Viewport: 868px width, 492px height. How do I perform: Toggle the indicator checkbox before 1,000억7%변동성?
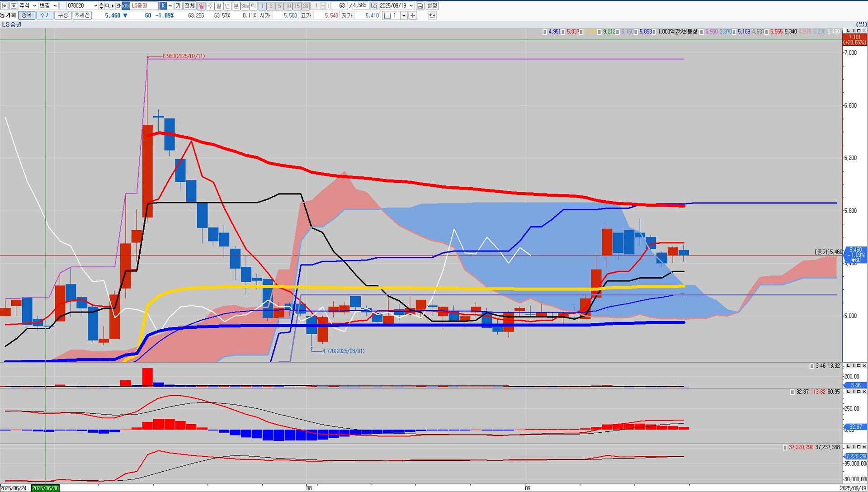654,32
